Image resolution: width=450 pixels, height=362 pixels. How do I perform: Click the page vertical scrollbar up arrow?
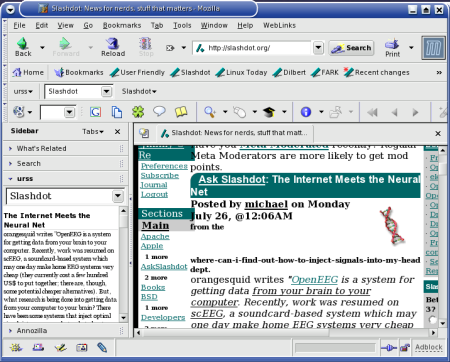pyautogui.click(x=443, y=150)
